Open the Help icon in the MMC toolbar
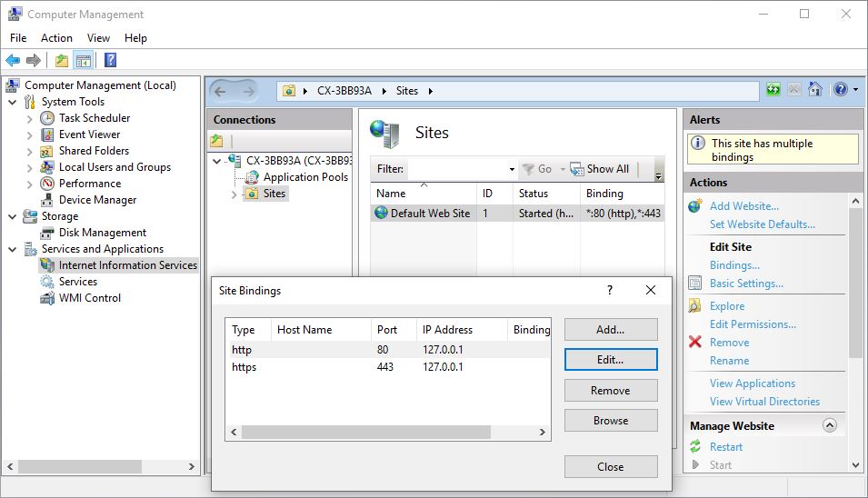Viewport: 868px width, 498px height. (110, 60)
